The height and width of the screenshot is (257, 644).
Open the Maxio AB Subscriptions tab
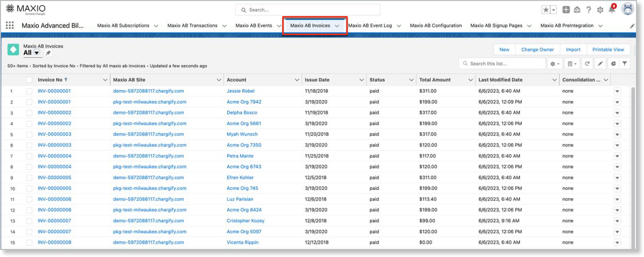pyautogui.click(x=123, y=26)
